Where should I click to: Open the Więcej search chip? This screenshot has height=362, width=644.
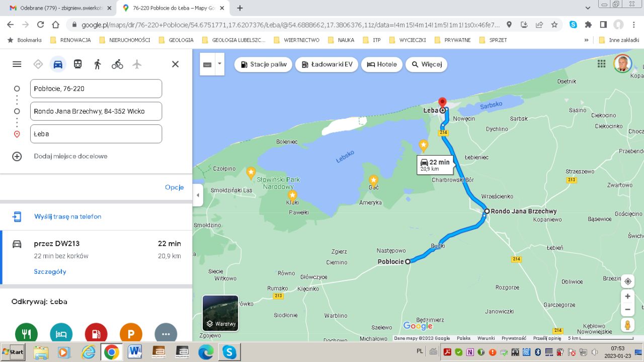(427, 64)
